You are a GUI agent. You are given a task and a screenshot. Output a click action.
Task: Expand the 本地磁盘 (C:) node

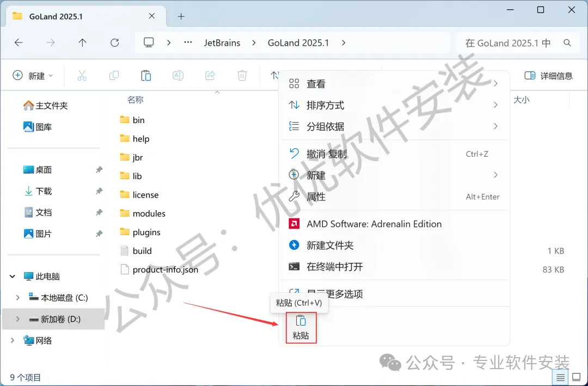(17, 298)
